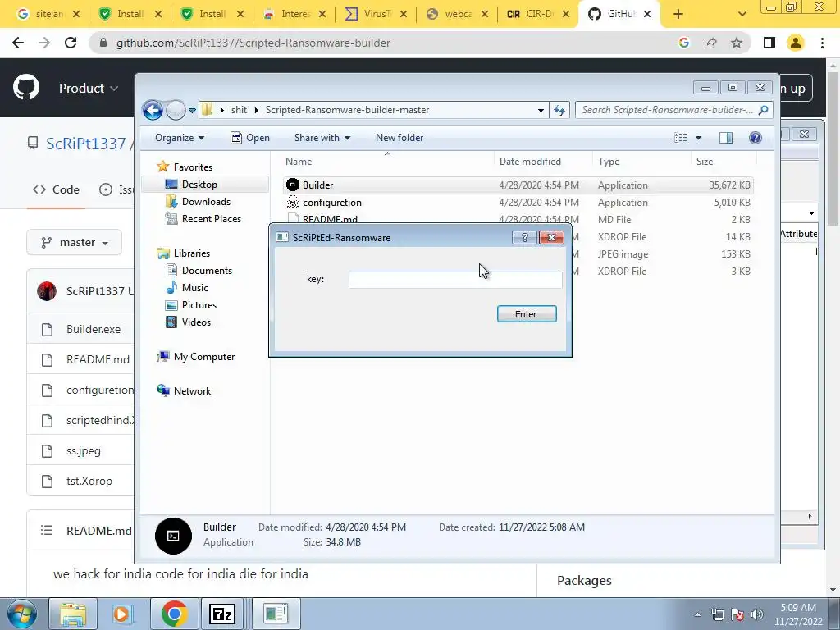Change view using the views icon

(x=680, y=138)
